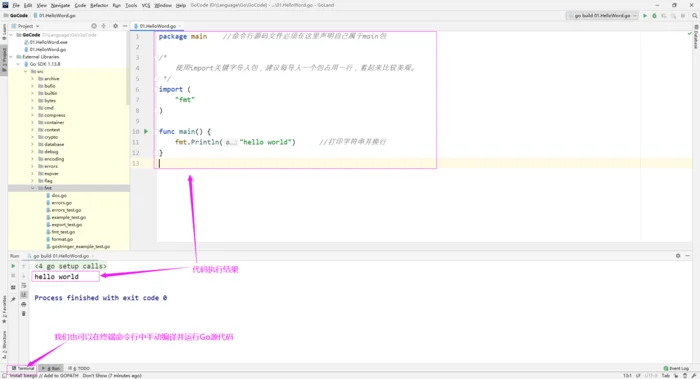The image size is (700, 379).
Task: Open the TODO tool window tab
Action: [79, 368]
